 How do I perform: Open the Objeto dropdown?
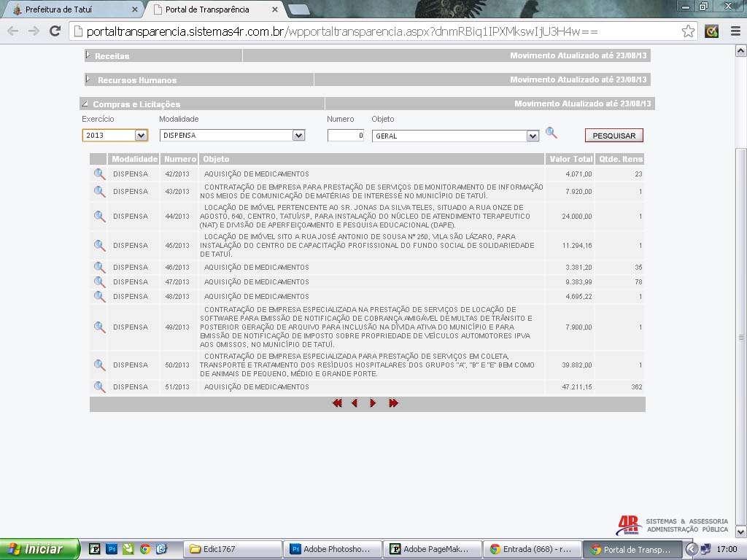pyautogui.click(x=533, y=136)
